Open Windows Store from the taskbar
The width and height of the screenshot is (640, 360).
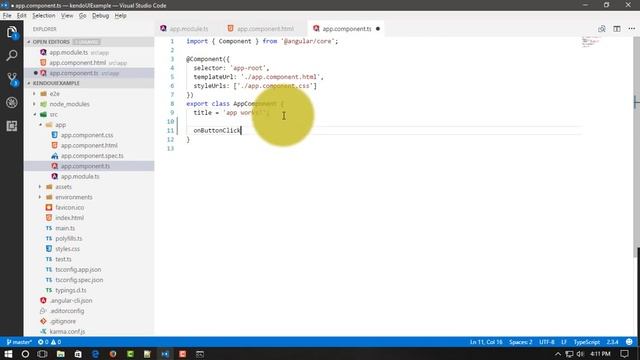coord(78,354)
